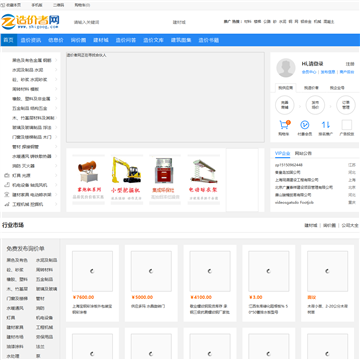Open the 购物车 cart icon with badge
Screen dimensions: 360x360
[x=284, y=125]
